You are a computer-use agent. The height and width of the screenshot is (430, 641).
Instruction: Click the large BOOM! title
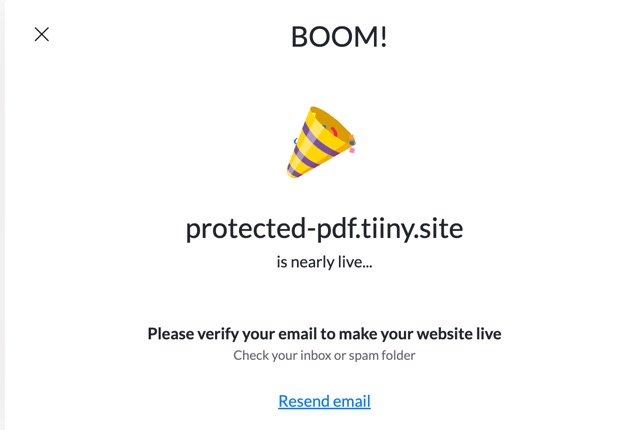[x=339, y=37]
